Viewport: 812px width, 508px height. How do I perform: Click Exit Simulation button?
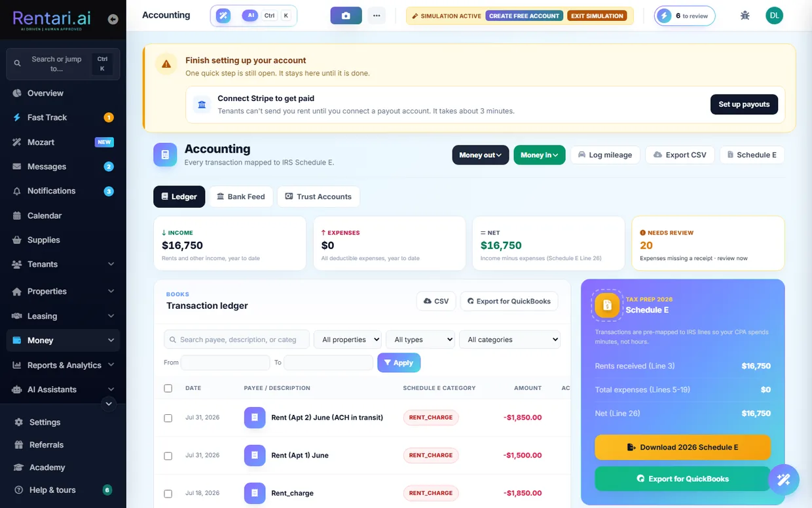(597, 16)
